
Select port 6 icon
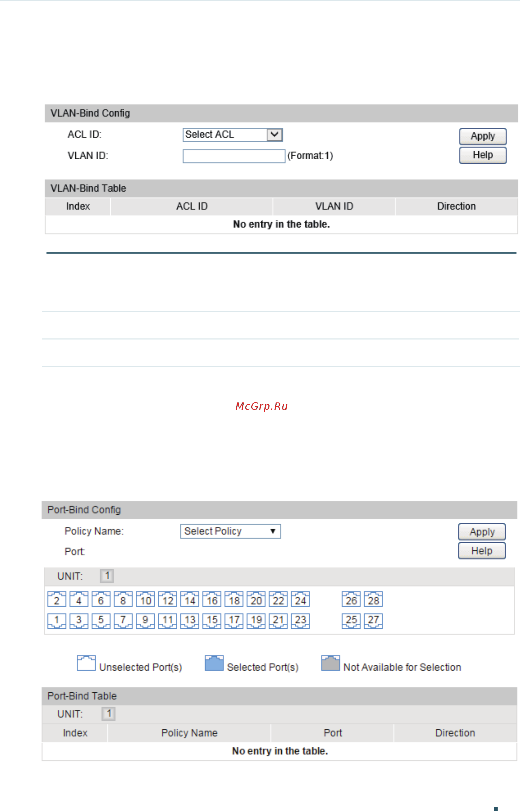pos(101,599)
